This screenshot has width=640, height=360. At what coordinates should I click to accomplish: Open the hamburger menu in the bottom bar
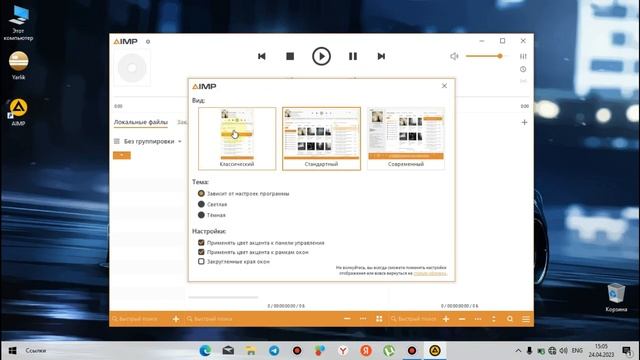[526, 319]
